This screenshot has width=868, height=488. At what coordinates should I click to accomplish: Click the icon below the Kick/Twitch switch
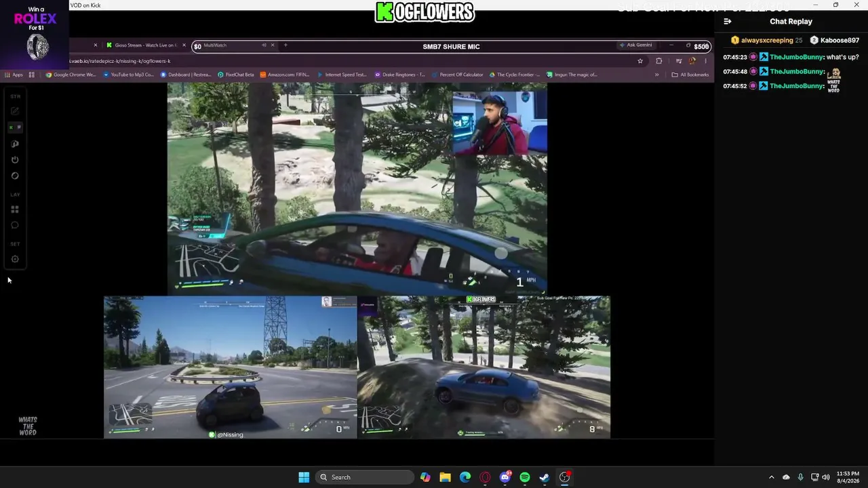tap(15, 144)
